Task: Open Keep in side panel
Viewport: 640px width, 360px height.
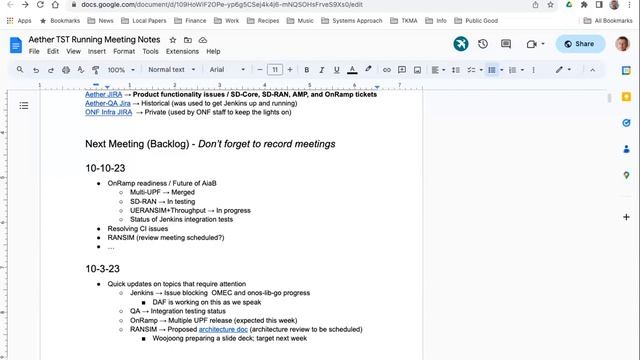Action: pos(626,97)
